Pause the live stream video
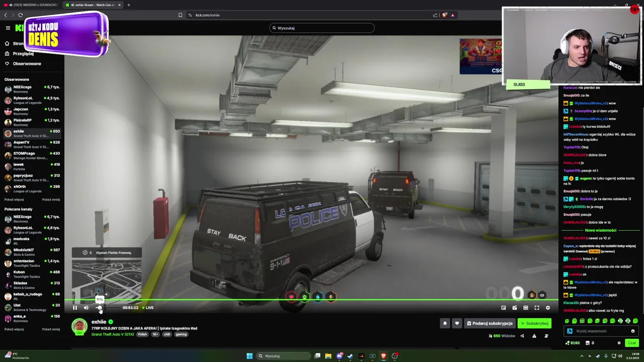This screenshot has height=362, width=644. [x=75, y=308]
